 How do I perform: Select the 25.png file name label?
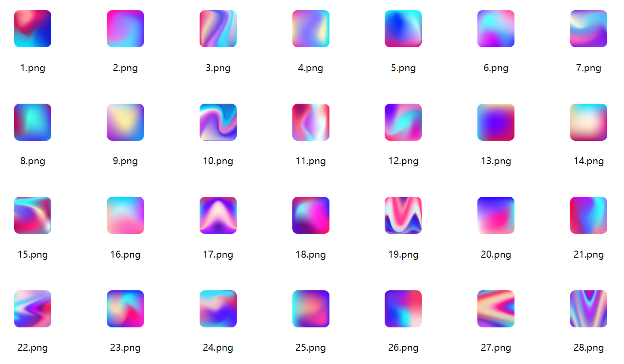[x=311, y=348]
